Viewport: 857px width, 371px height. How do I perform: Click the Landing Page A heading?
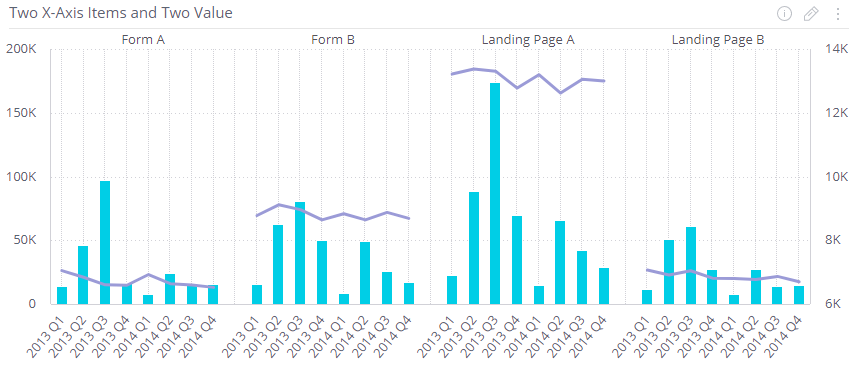(x=528, y=40)
